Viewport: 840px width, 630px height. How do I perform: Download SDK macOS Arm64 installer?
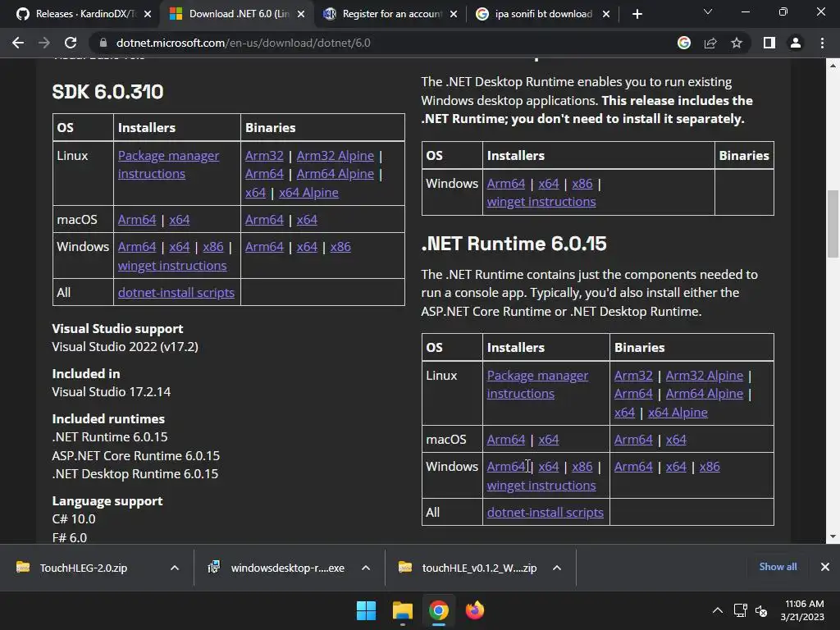point(137,220)
